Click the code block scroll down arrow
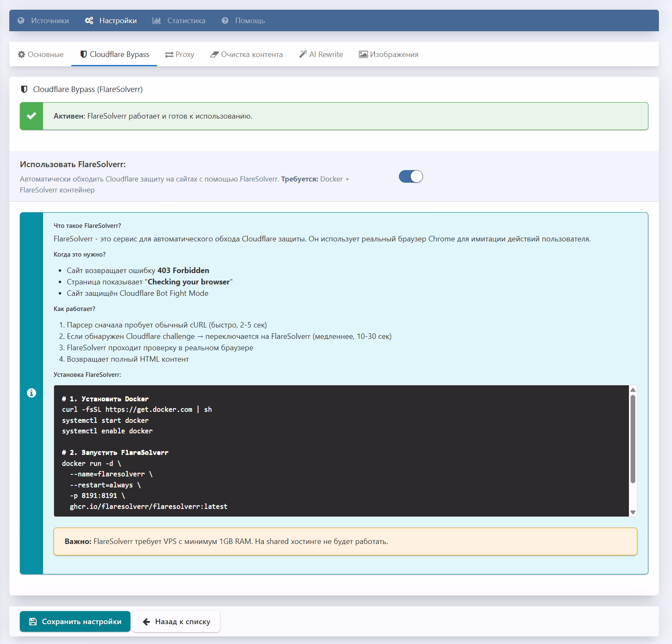The width and height of the screenshot is (672, 644). [633, 512]
